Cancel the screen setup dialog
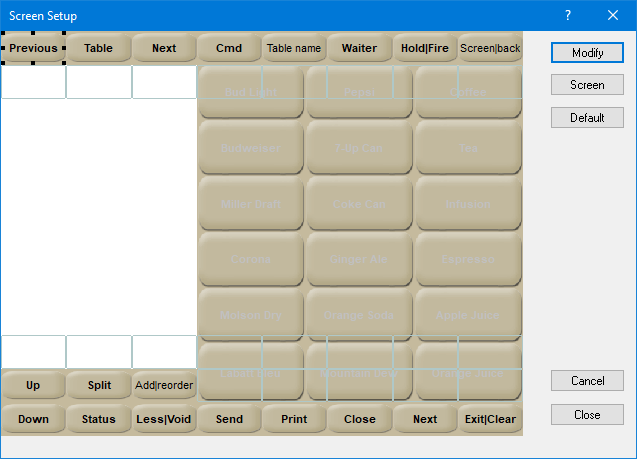637x459 pixels. 587,381
